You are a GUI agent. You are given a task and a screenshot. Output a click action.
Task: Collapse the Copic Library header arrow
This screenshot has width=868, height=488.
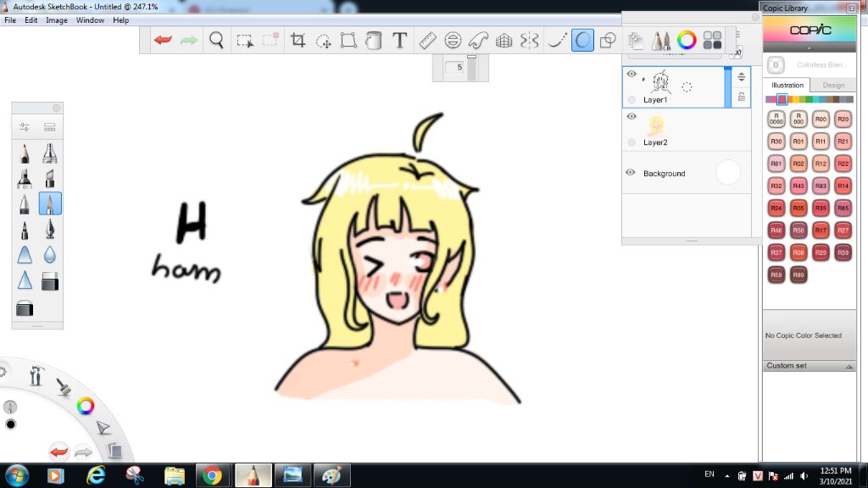[810, 48]
